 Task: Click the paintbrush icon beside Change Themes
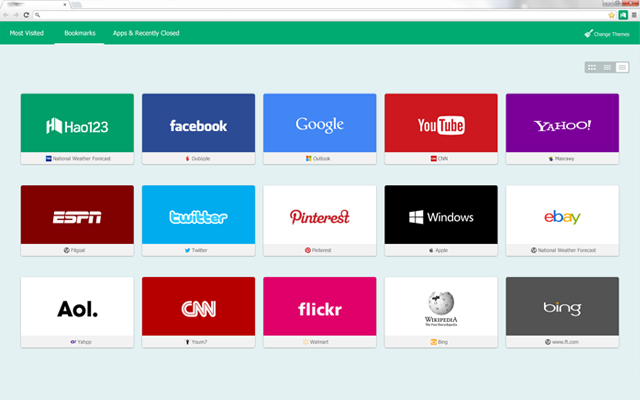[588, 33]
